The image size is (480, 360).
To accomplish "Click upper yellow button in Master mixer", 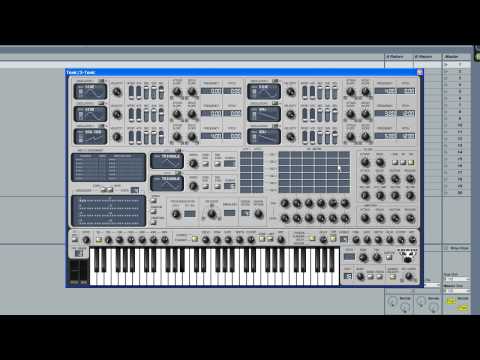I will pyautogui.click(x=451, y=301).
